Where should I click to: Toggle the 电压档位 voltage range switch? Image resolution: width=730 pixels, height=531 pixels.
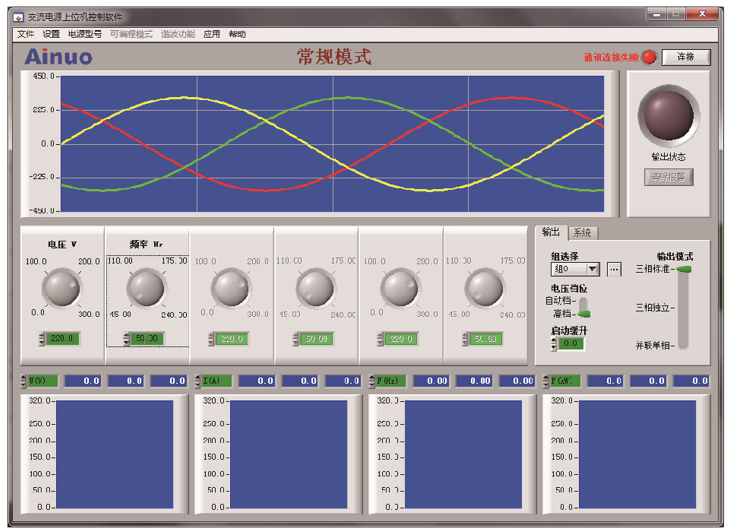(x=584, y=307)
